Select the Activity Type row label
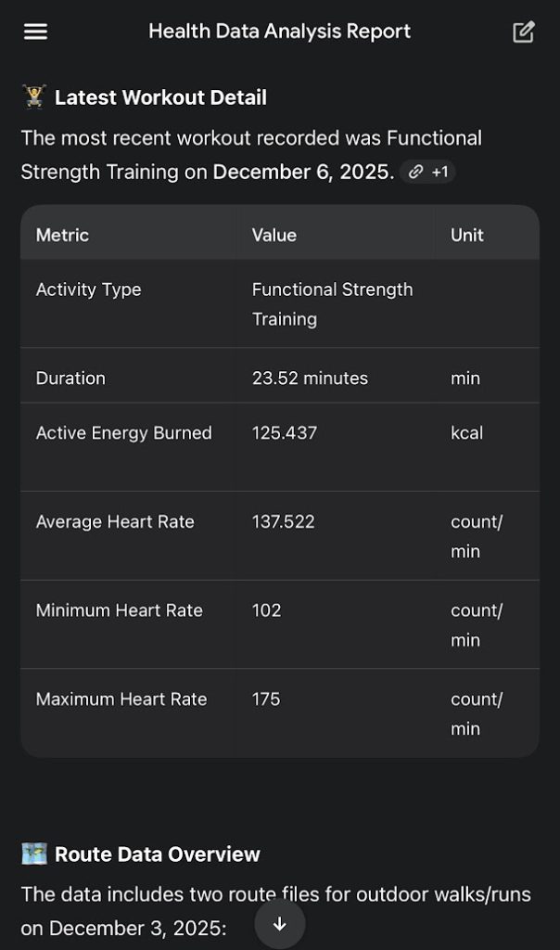560x950 pixels. (x=88, y=289)
